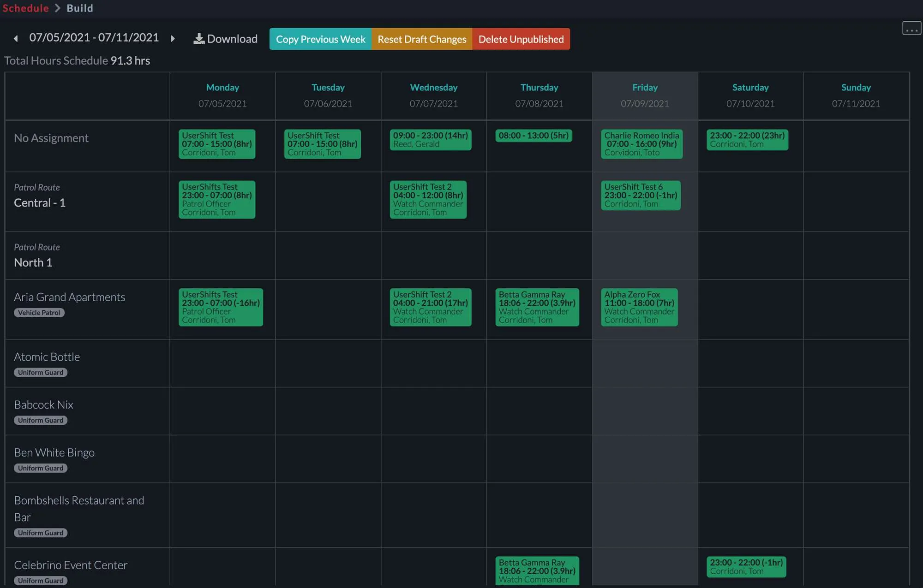923x588 pixels.
Task: Click the Schedule breadcrumb chevron
Action: pos(57,8)
